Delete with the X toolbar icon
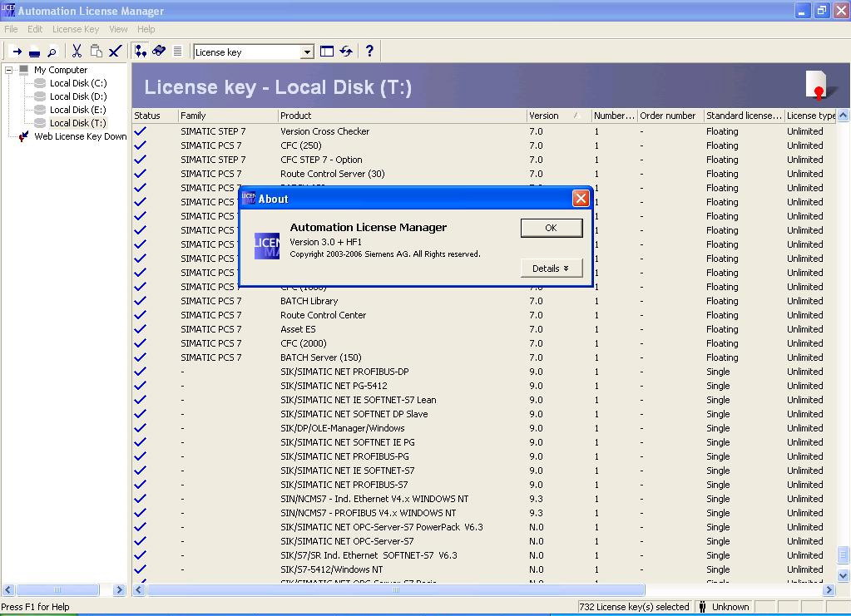This screenshot has height=616, width=851. tap(115, 52)
